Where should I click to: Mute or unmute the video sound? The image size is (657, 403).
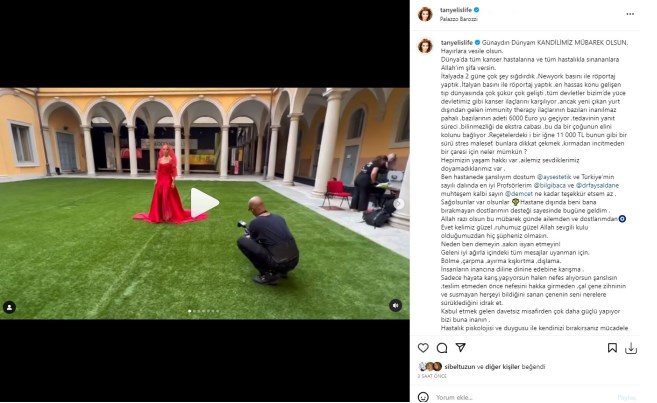[395, 305]
